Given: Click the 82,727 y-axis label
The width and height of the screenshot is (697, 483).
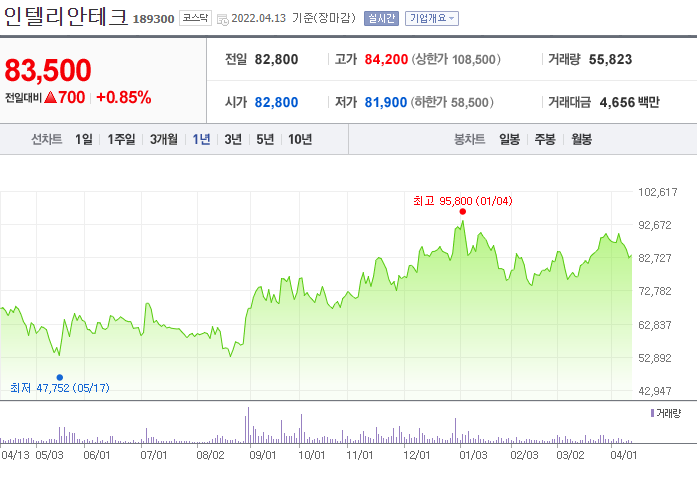Looking at the screenshot, I should pos(655,258).
